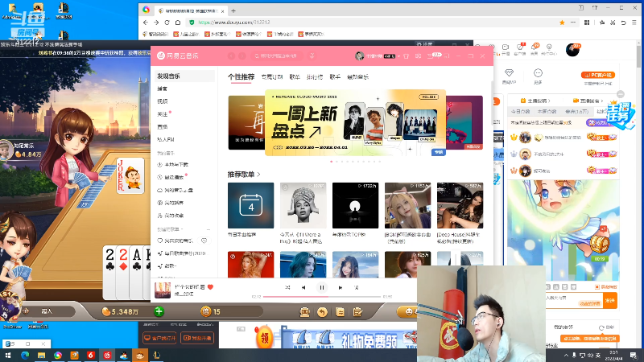Switch to 个性推荐 tab
Screen dimensions: 644x362
tap(241, 76)
